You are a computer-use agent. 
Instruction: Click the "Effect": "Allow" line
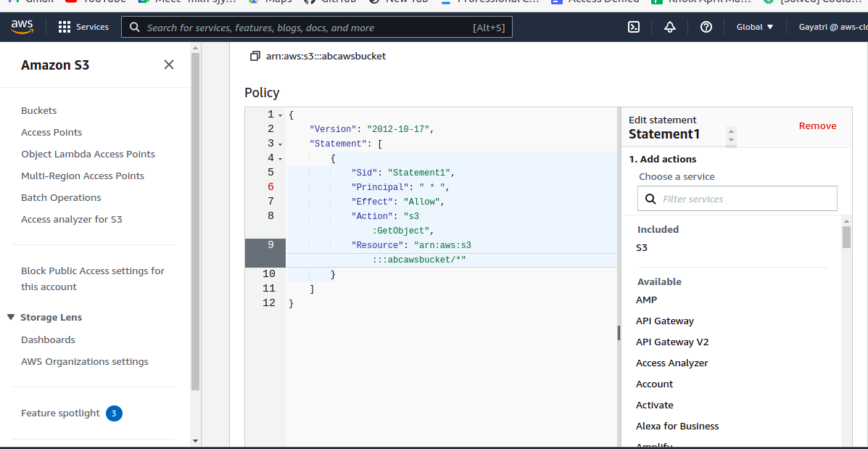click(x=398, y=201)
